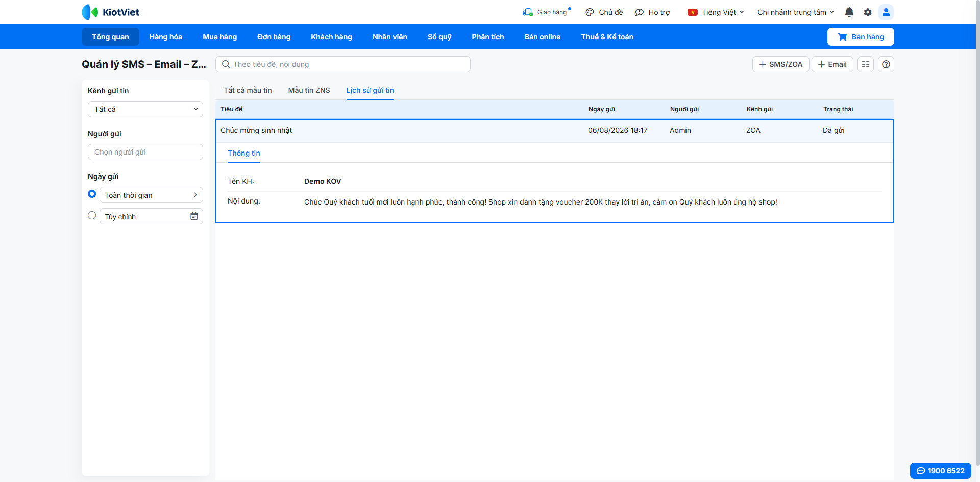
Task: Expand Kênh gửi tin Tất cả dropdown
Action: (x=145, y=109)
